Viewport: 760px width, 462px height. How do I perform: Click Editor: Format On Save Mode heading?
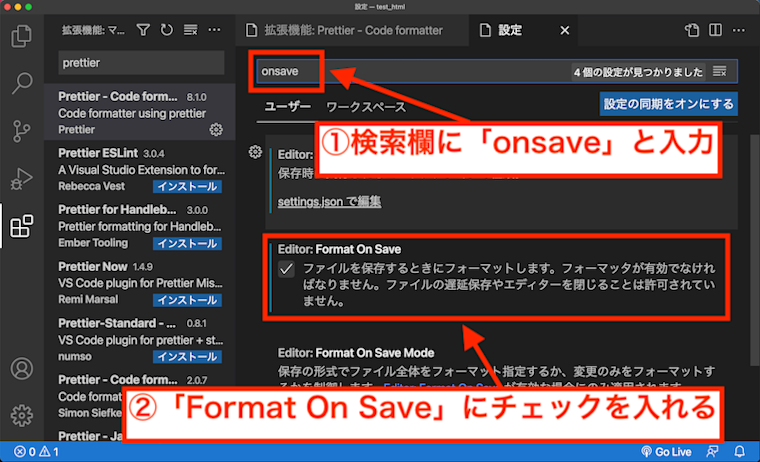[x=356, y=353]
